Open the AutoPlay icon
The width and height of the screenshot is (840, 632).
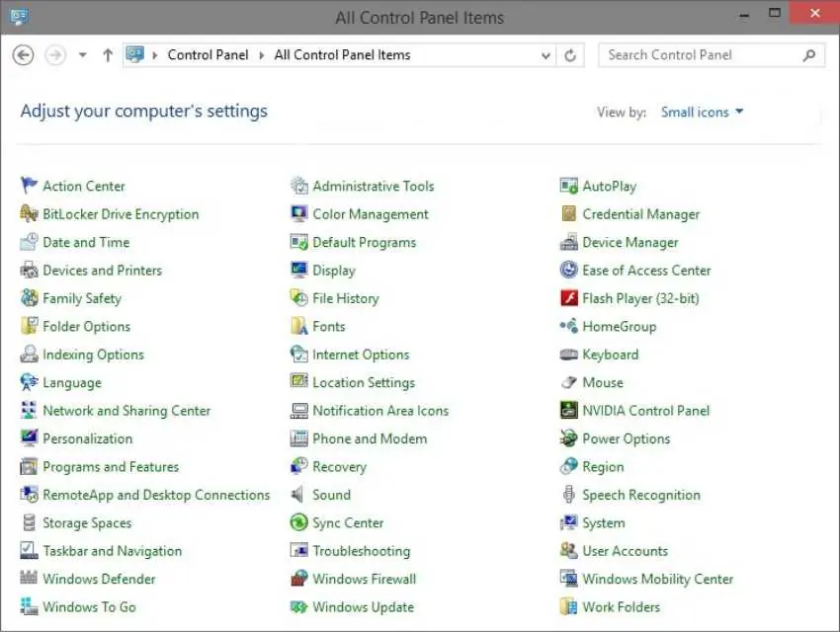(569, 186)
